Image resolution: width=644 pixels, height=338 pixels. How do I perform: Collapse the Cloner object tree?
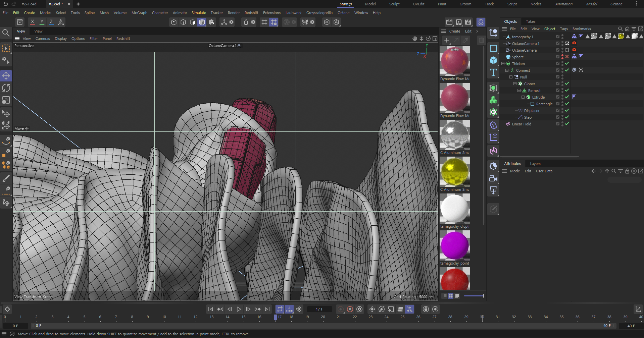(x=515, y=84)
